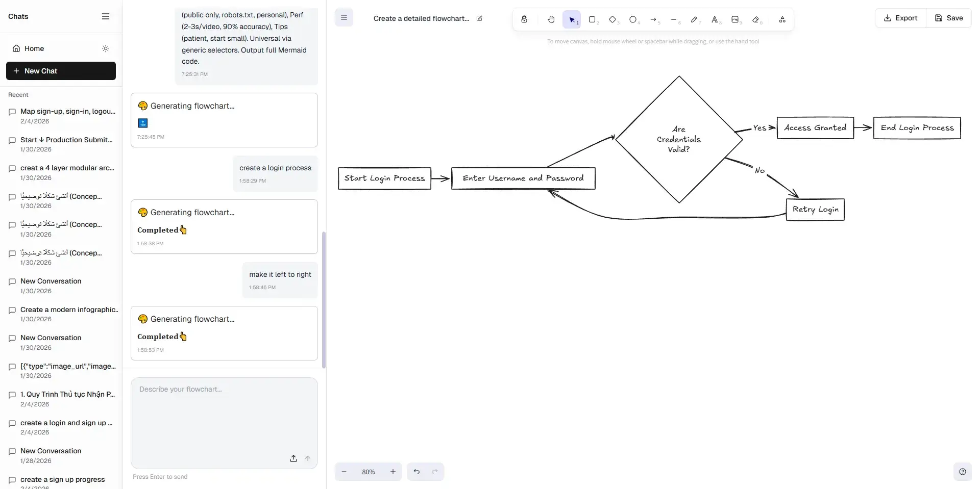Open the 'create a sign up progress' chat
Viewport: 980px width, 489px height.
pyautogui.click(x=62, y=479)
